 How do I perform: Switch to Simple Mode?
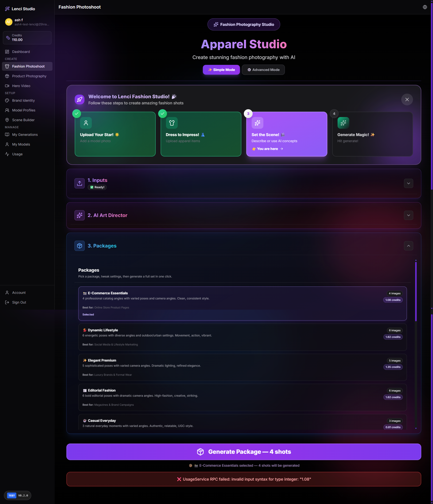(221, 70)
